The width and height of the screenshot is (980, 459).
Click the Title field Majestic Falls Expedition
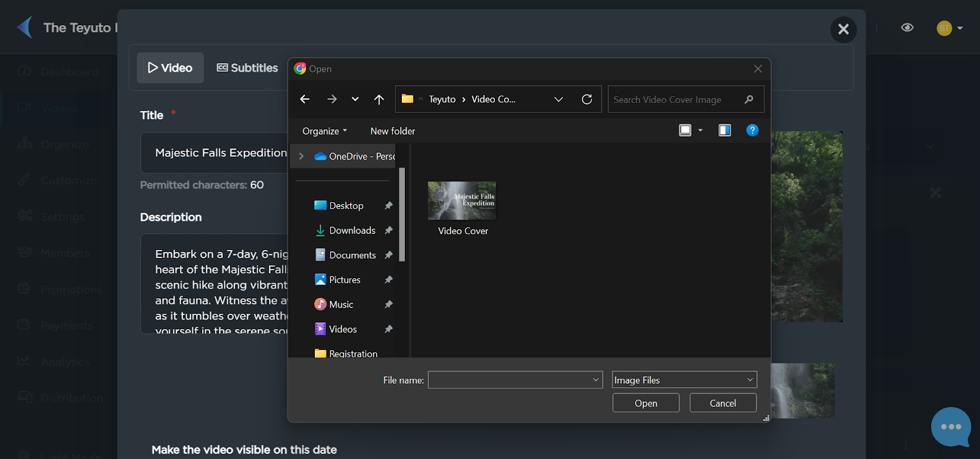coord(214,153)
